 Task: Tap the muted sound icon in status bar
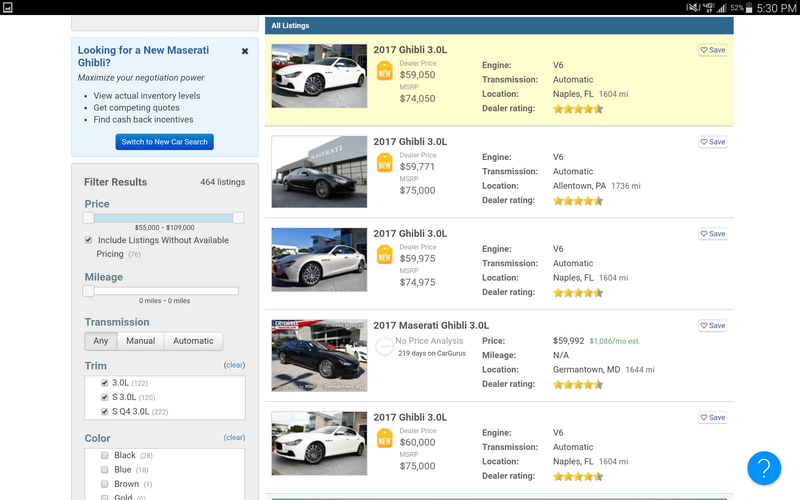[x=693, y=7]
